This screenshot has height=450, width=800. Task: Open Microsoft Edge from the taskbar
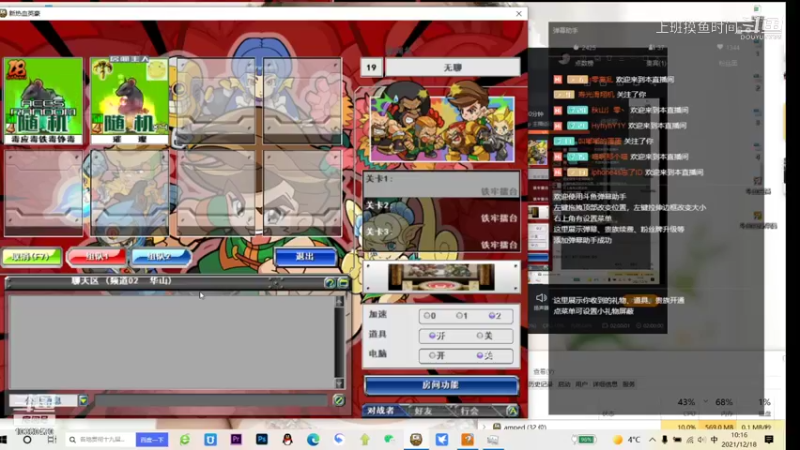pos(313,439)
